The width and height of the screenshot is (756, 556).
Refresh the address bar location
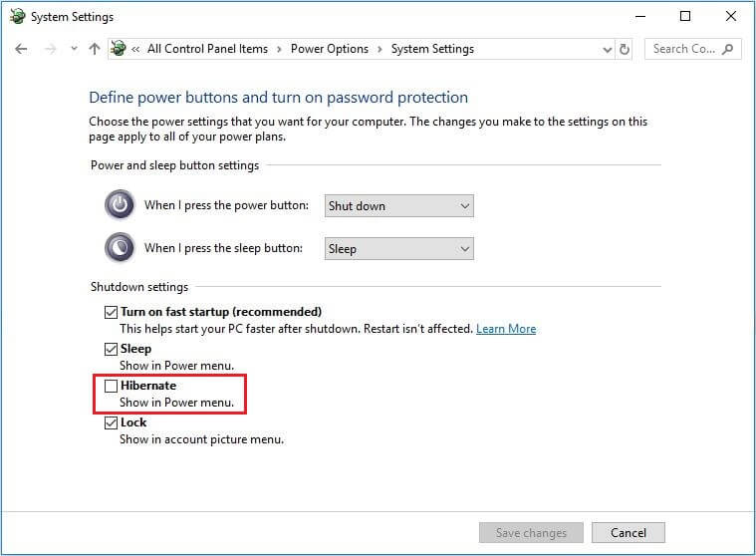pyautogui.click(x=625, y=49)
